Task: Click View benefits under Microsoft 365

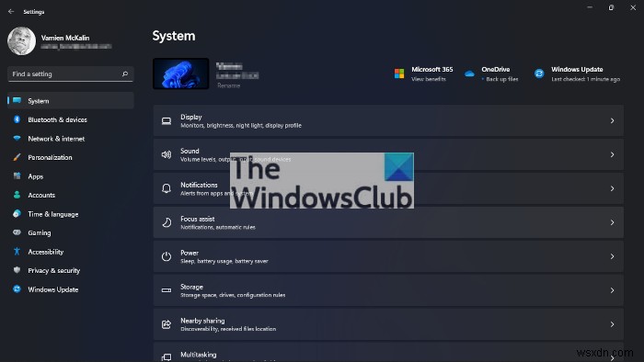Action: point(429,79)
